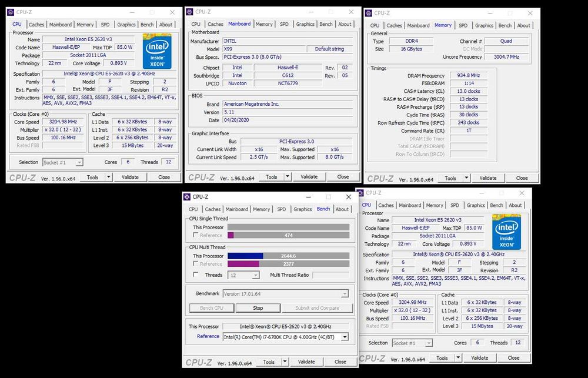Click the memory Type DDR4 value
The width and height of the screenshot is (588, 378).
(411, 41)
